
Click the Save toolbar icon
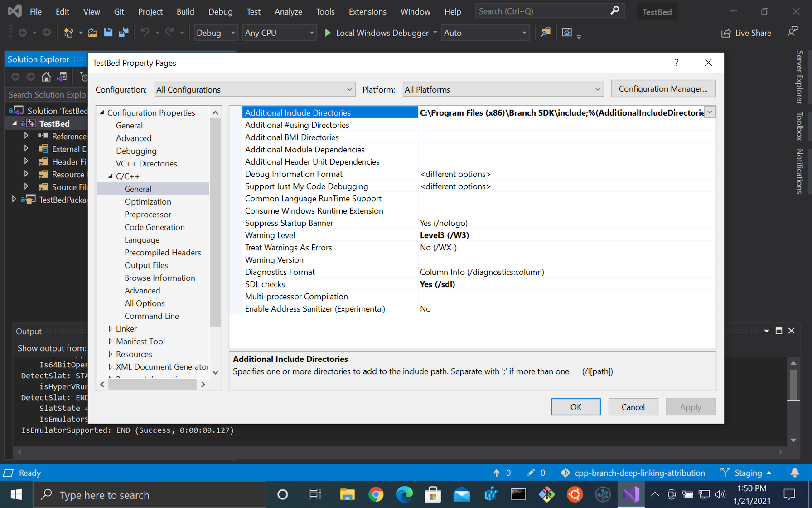[x=108, y=33]
